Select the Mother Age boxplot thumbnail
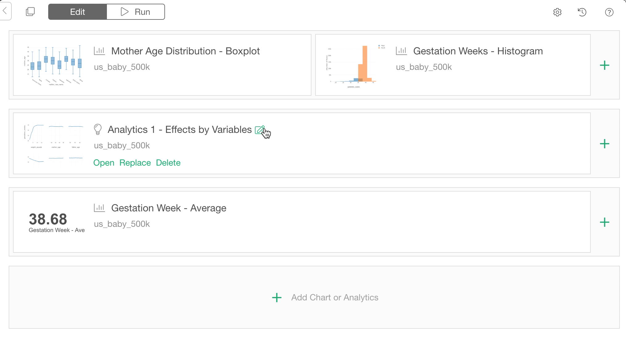The height and width of the screenshot is (364, 626). tap(53, 65)
